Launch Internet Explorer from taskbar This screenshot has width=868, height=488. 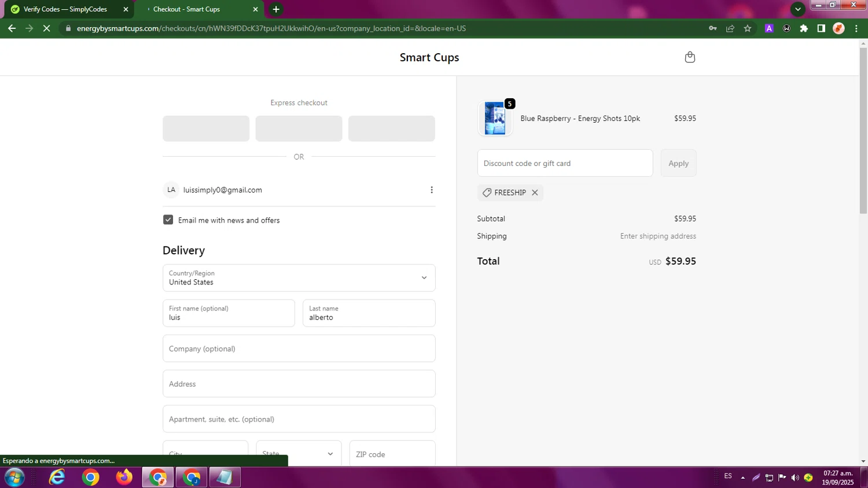pyautogui.click(x=57, y=478)
